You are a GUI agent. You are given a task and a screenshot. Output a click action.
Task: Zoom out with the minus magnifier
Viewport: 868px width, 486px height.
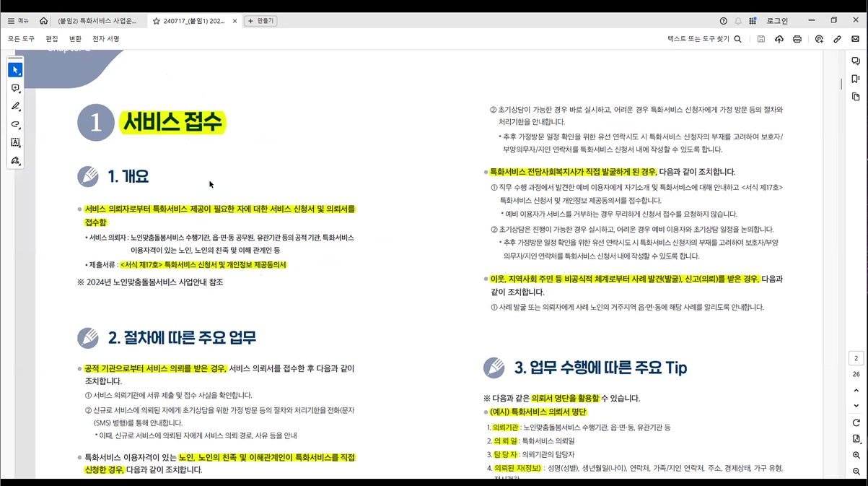tap(856, 471)
